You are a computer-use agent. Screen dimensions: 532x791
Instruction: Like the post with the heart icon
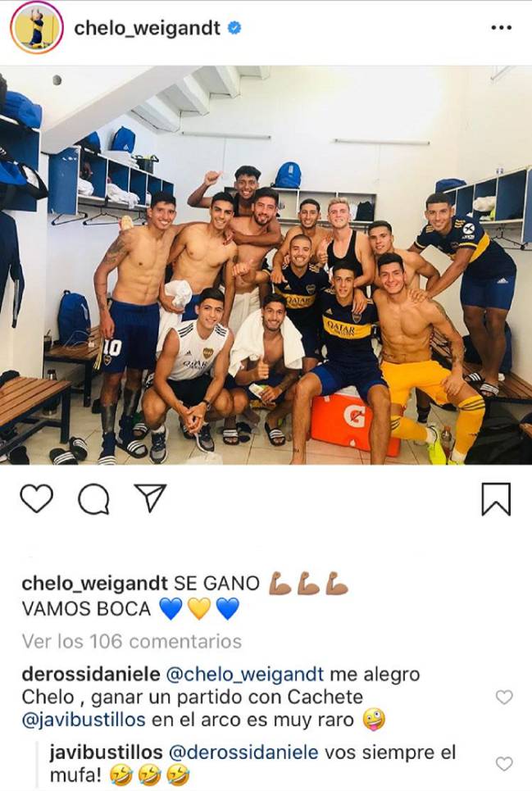click(x=36, y=498)
